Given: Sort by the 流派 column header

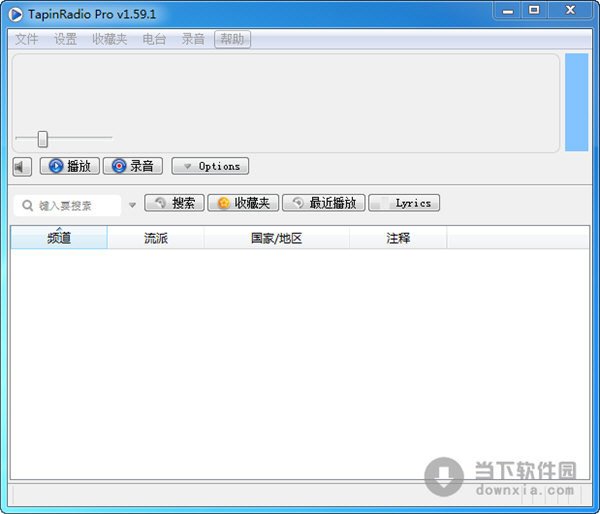Looking at the screenshot, I should (x=156, y=238).
